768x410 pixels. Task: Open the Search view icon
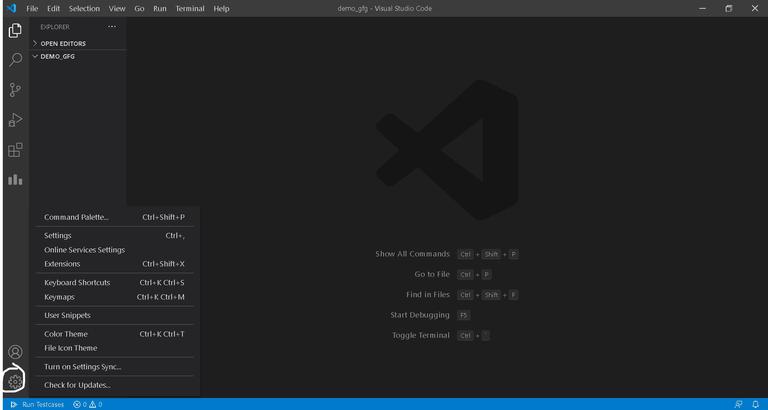pyautogui.click(x=15, y=60)
